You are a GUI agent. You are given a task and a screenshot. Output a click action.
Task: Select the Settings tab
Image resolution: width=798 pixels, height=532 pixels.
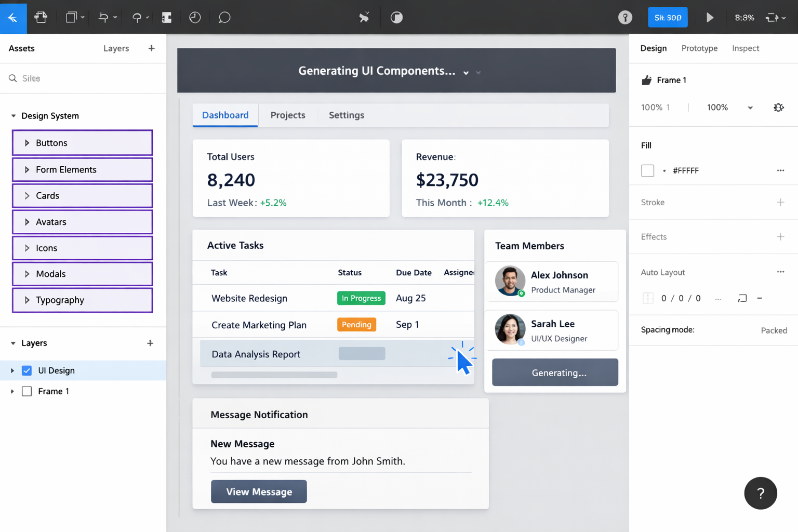(x=347, y=115)
